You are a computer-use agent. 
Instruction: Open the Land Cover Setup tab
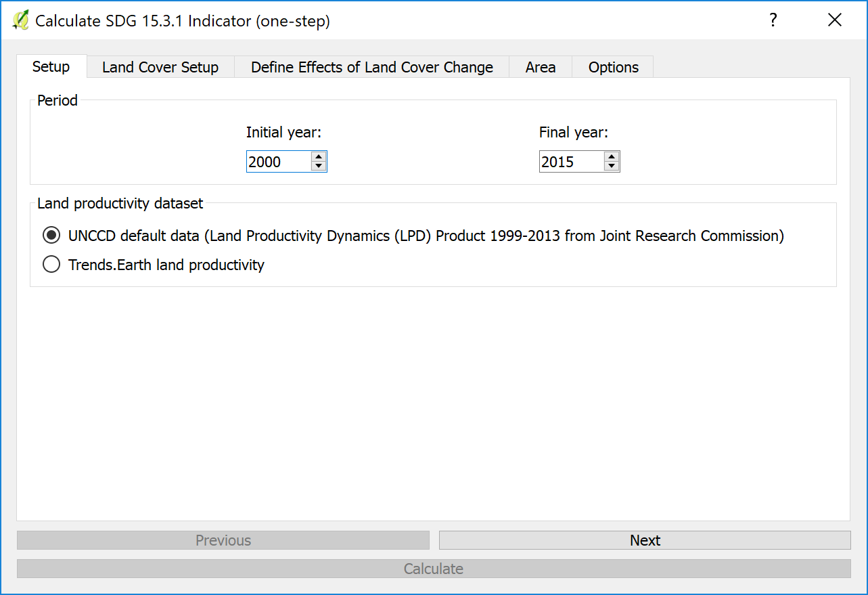pyautogui.click(x=160, y=68)
